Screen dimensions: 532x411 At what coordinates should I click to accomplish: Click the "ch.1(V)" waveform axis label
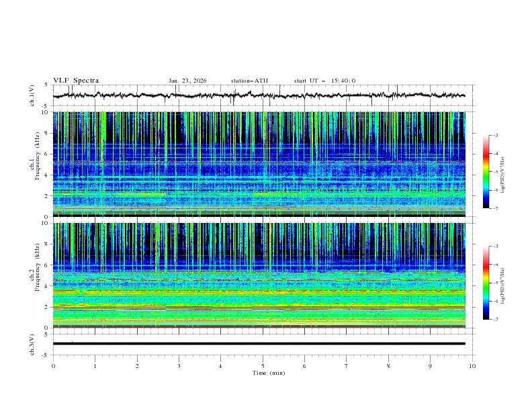[32, 95]
